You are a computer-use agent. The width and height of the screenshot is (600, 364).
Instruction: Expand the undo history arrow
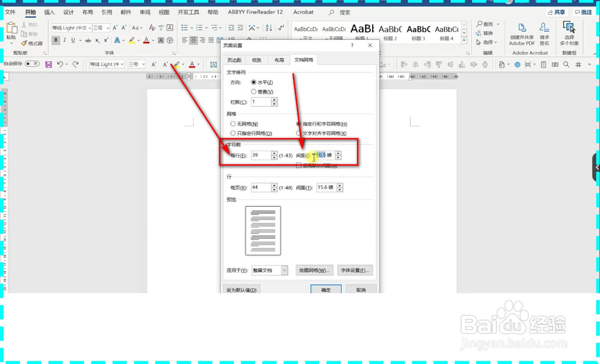(67, 64)
